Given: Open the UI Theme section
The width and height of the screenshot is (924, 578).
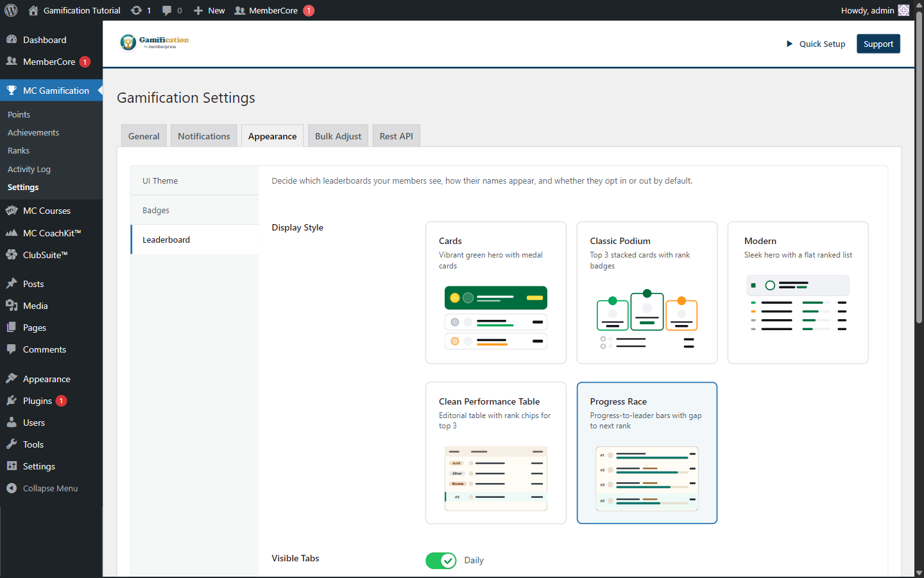Looking at the screenshot, I should click(194, 180).
